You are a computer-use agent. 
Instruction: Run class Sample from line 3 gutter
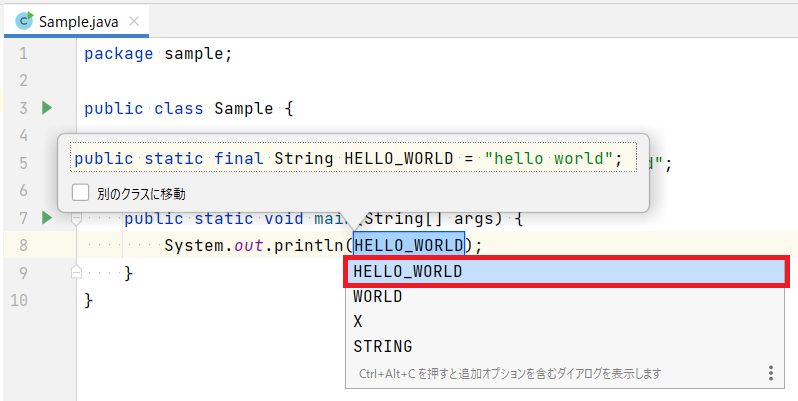[47, 108]
